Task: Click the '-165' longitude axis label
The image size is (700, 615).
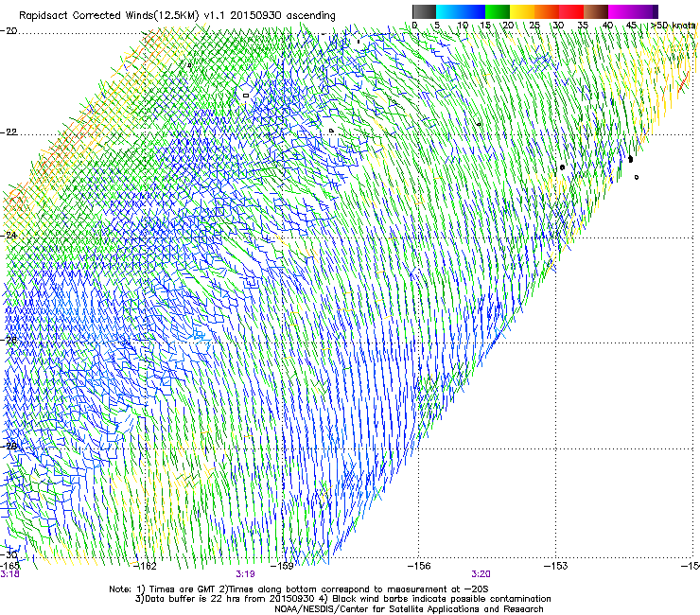Action: [9, 567]
